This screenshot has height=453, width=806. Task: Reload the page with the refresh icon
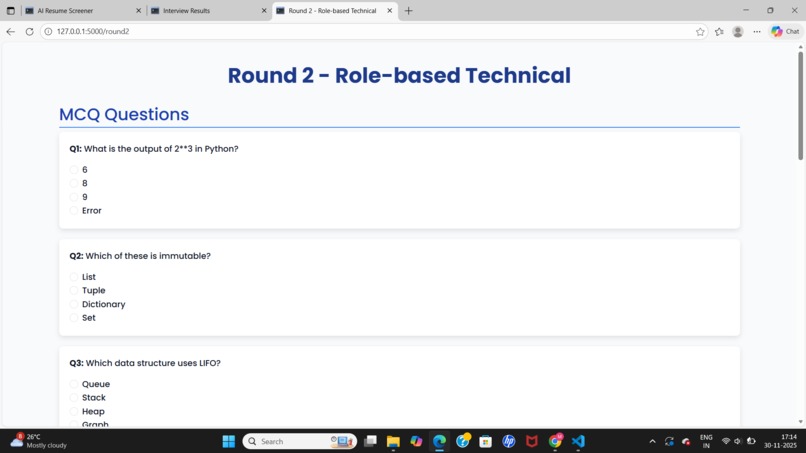[29, 31]
